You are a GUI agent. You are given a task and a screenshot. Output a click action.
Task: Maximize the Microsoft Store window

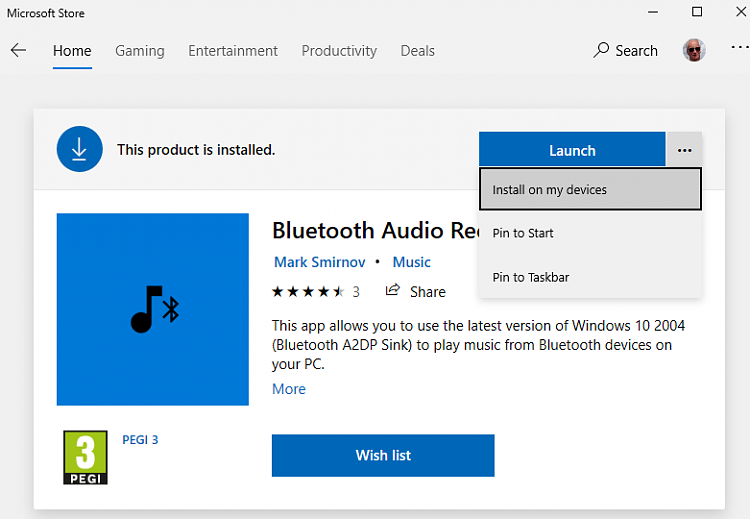pos(697,12)
